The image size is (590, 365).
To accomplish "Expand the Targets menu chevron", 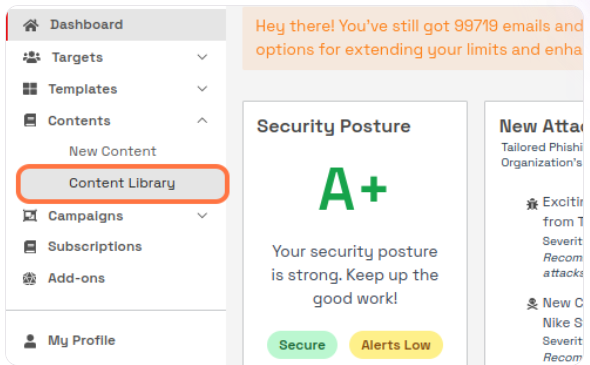I will (x=202, y=57).
